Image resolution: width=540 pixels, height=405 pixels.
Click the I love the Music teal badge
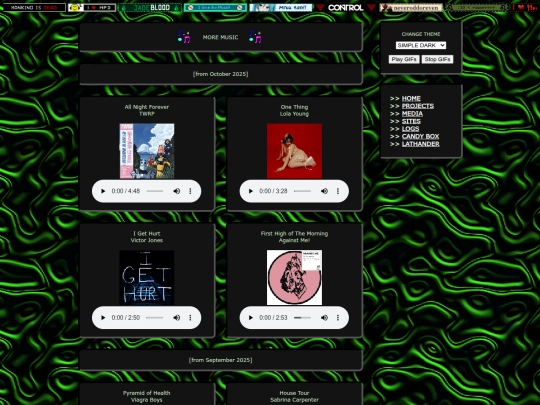tap(215, 7)
